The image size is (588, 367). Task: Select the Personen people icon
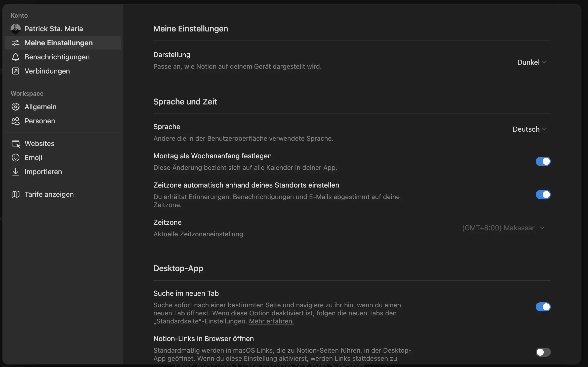[x=15, y=121]
